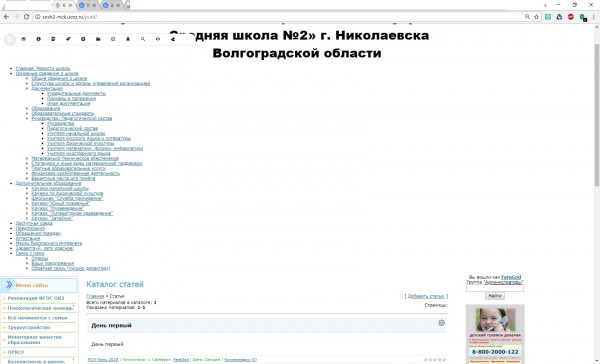Open the День первый article title
This screenshot has width=600, height=364.
tap(111, 325)
